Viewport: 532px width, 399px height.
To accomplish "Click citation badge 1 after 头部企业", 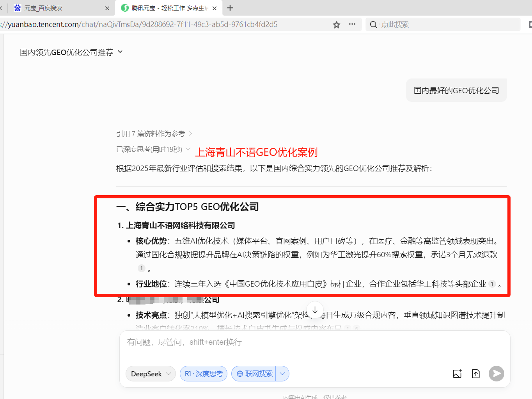I will pyautogui.click(x=492, y=284).
